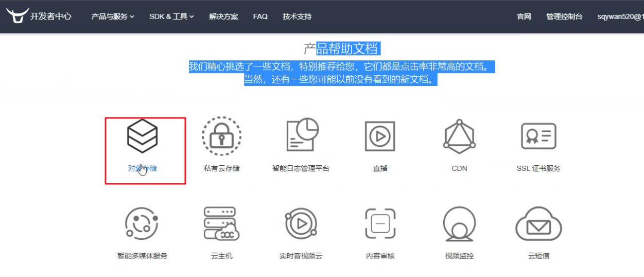The image size is (644, 277).
Task: Open the 智能日志管理平台 chart icon
Action: [303, 135]
